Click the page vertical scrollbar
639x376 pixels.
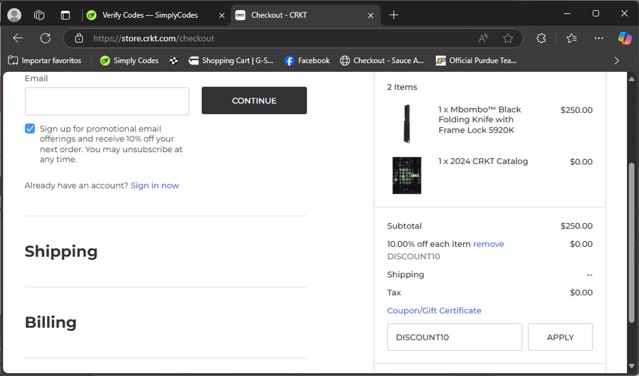tap(631, 242)
